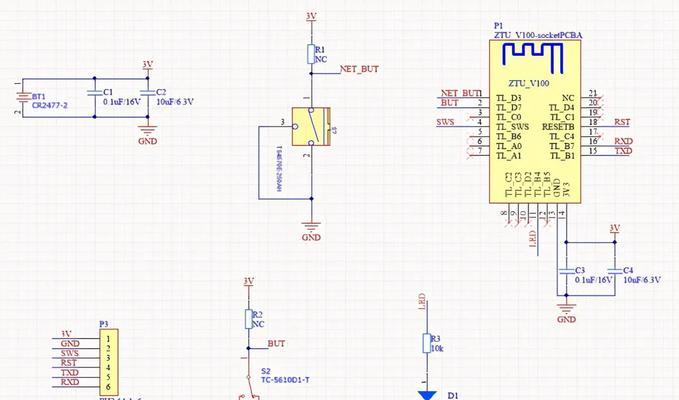Click C3's 0.1uF/16V value label
The height and width of the screenshot is (400, 679).
click(594, 280)
